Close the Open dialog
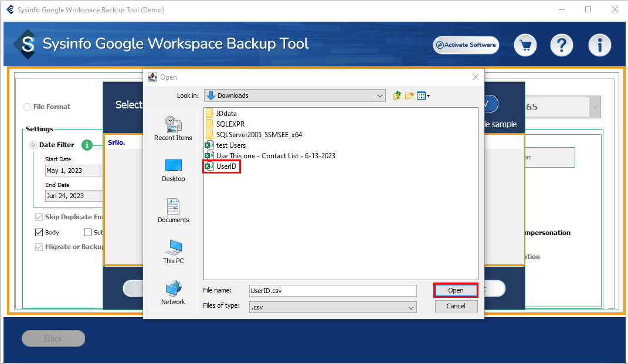This screenshot has height=364, width=628. coord(476,77)
